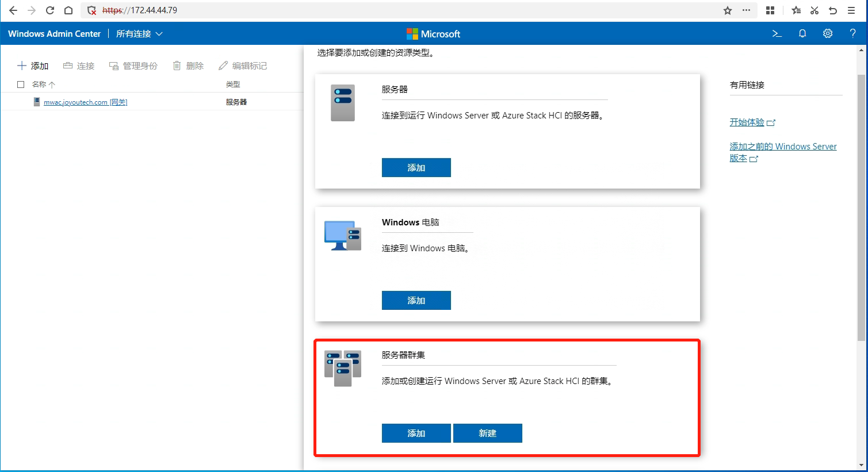
Task: Click the scissors screenshot tool
Action: tap(815, 10)
